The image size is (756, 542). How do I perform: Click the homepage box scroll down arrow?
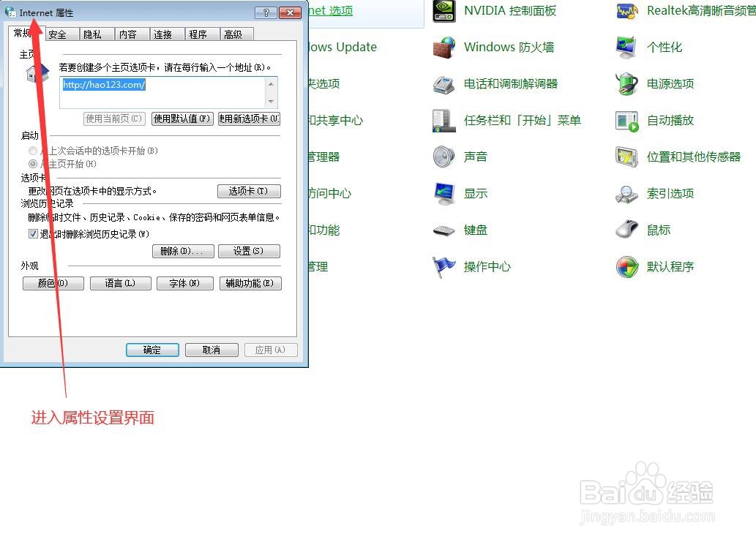click(x=271, y=101)
